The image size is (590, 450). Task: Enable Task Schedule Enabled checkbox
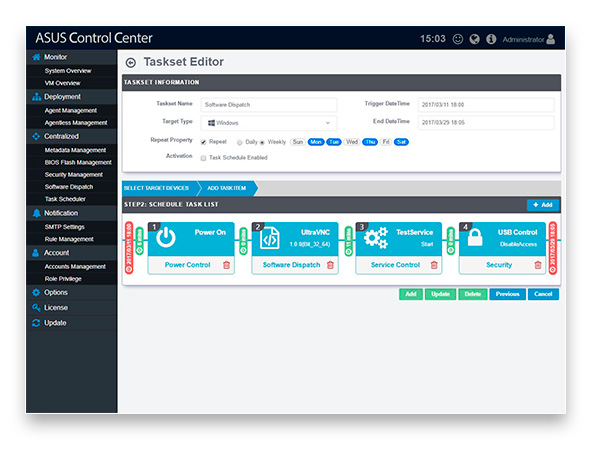pyautogui.click(x=204, y=158)
